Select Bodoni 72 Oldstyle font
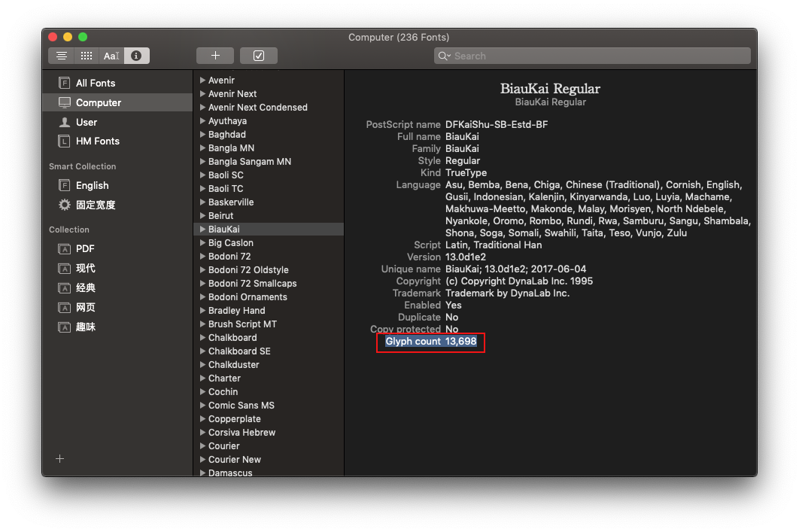This screenshot has height=532, width=799. [x=269, y=269]
